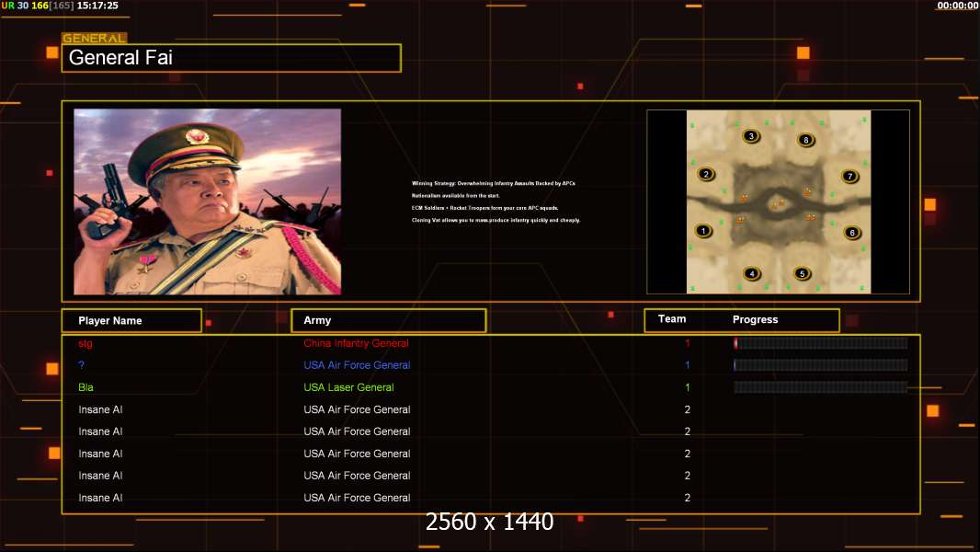This screenshot has height=552, width=980.
Task: Click the General Fai name field
Action: 231,58
